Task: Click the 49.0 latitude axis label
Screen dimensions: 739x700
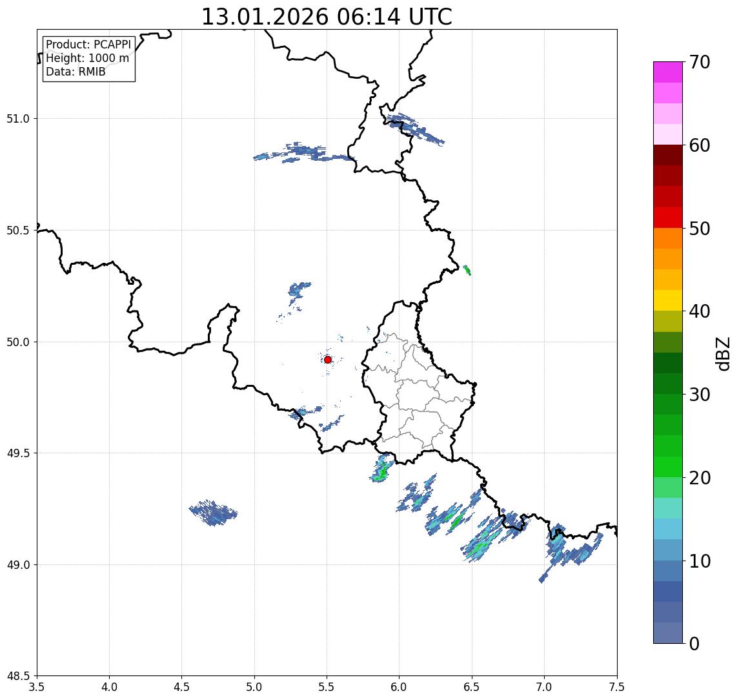Action: point(17,564)
